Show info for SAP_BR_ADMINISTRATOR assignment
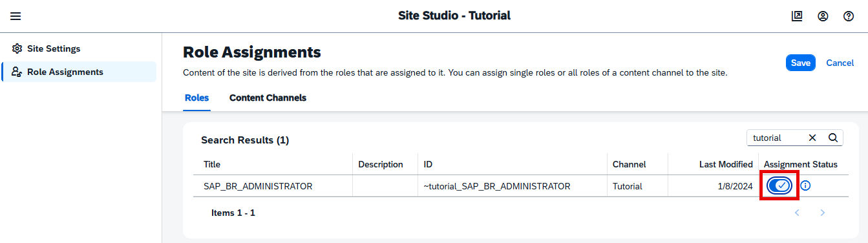 click(x=805, y=185)
